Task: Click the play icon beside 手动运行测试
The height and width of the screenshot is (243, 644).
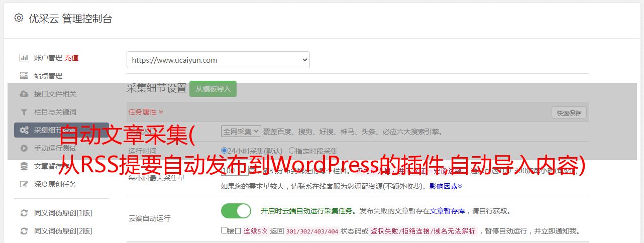Action: point(24,148)
